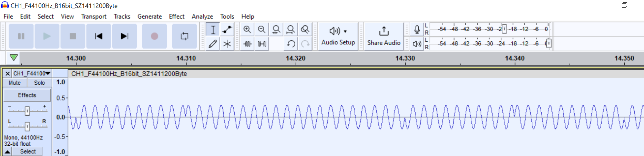Open the Tracks menu
Image resolution: width=644 pixels, height=156 pixels.
click(122, 17)
